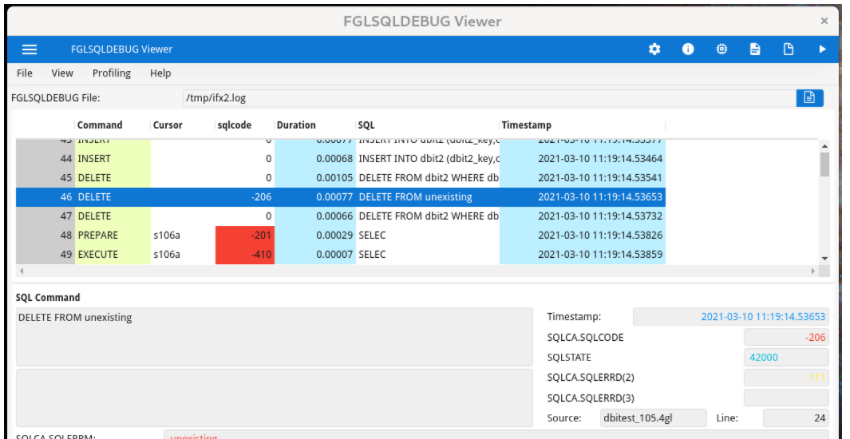Click duration 0.00105 cell
The image size is (850, 439).
pyautogui.click(x=315, y=178)
